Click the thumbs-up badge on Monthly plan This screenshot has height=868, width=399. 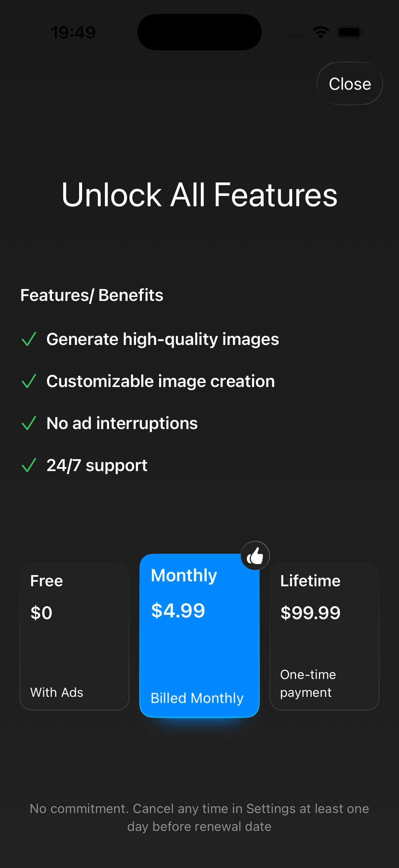coord(255,555)
